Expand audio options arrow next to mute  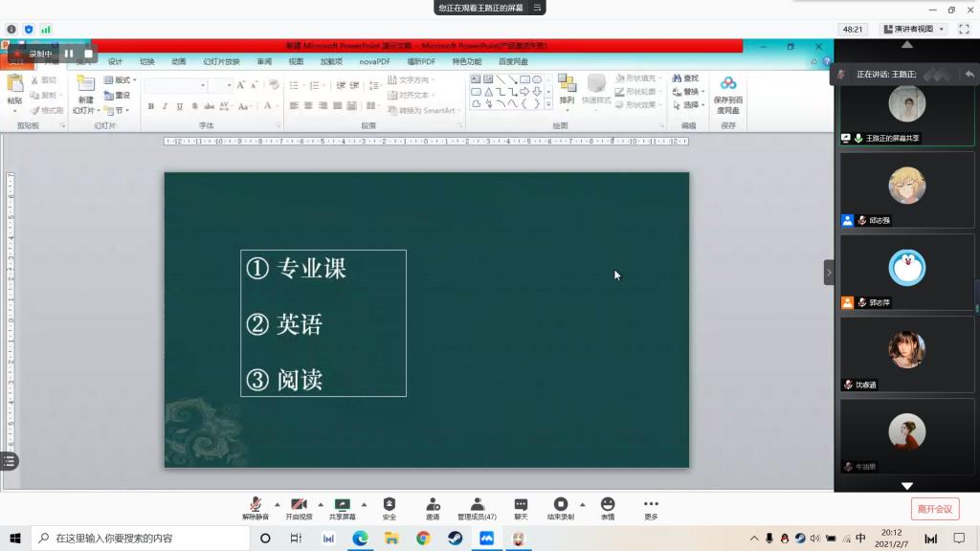278,504
